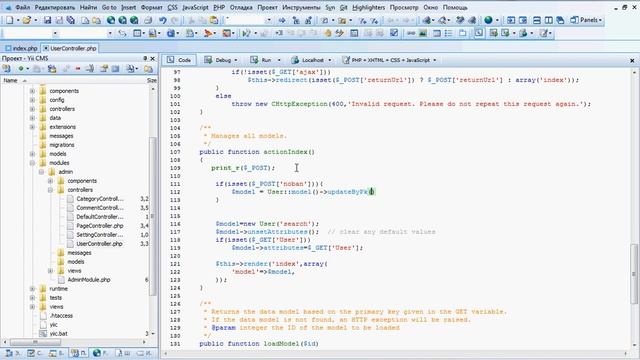
Task: Close the project panel
Action: click(153, 58)
